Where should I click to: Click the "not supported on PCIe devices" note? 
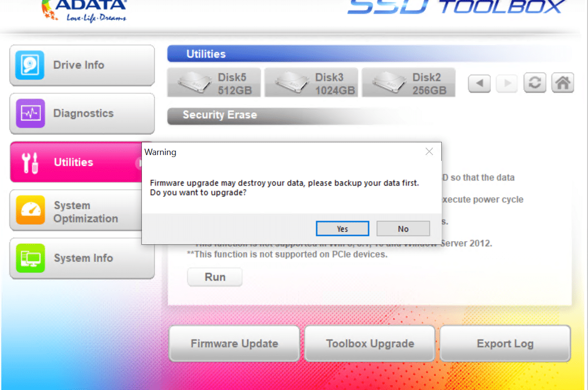[287, 254]
